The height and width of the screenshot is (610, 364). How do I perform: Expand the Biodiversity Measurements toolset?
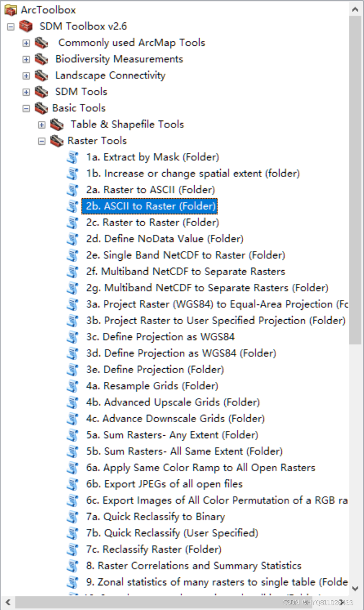pyautogui.click(x=26, y=59)
